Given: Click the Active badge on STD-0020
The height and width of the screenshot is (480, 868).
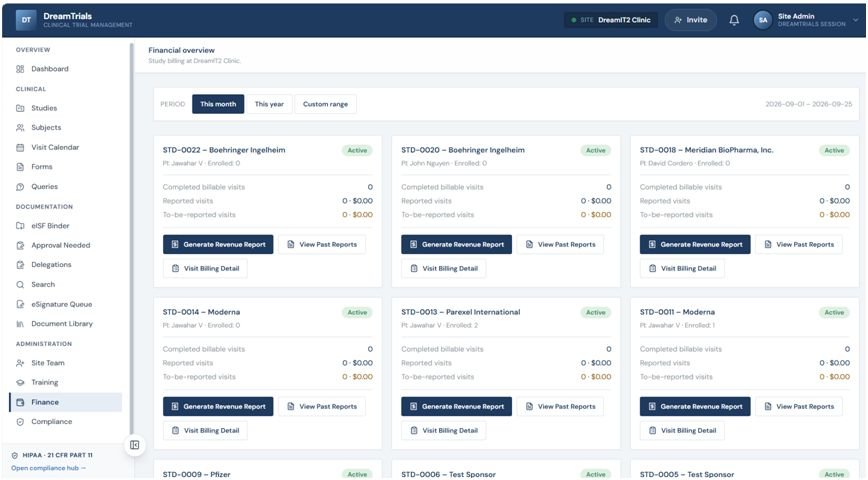Looking at the screenshot, I should coord(596,151).
